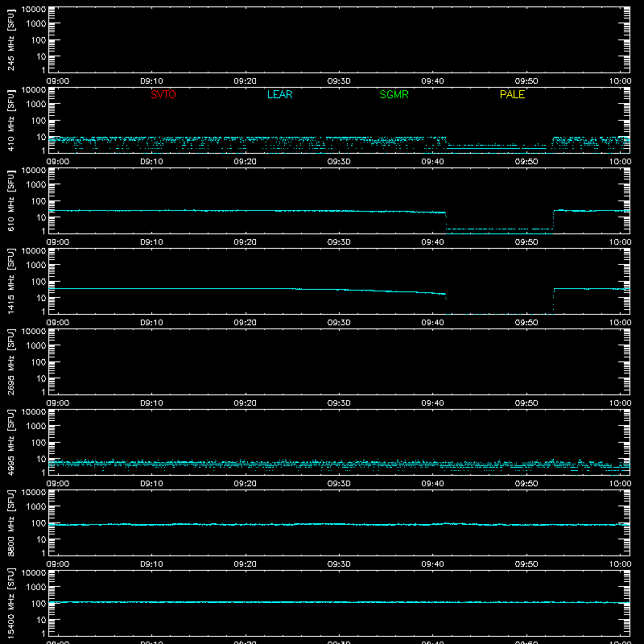Click 09:40 time label under 1415 MHz panel

pyautogui.click(x=432, y=323)
